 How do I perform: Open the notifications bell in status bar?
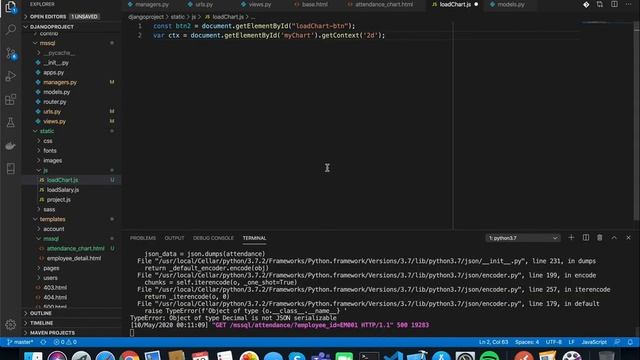630,342
